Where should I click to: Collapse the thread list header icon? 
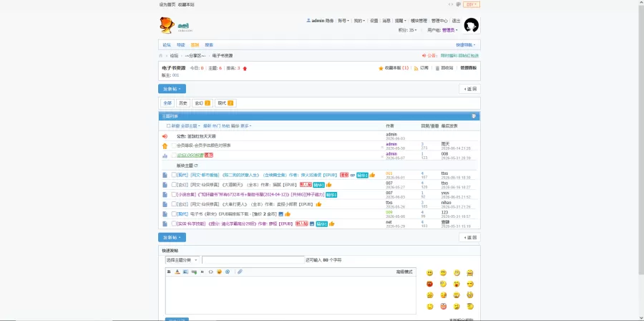pos(474,116)
